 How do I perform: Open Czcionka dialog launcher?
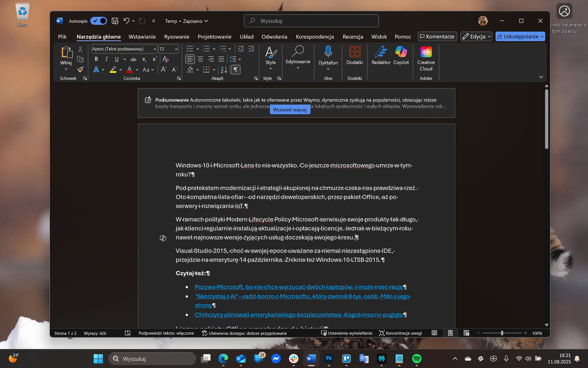(179, 78)
